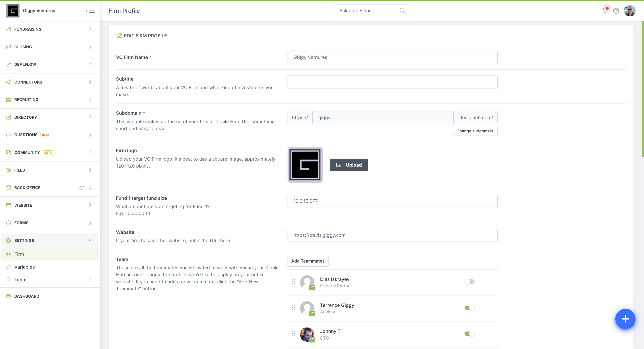Click the edit pencil icon near Firm Profile
Screen dimensions: 644x349
(119, 35)
